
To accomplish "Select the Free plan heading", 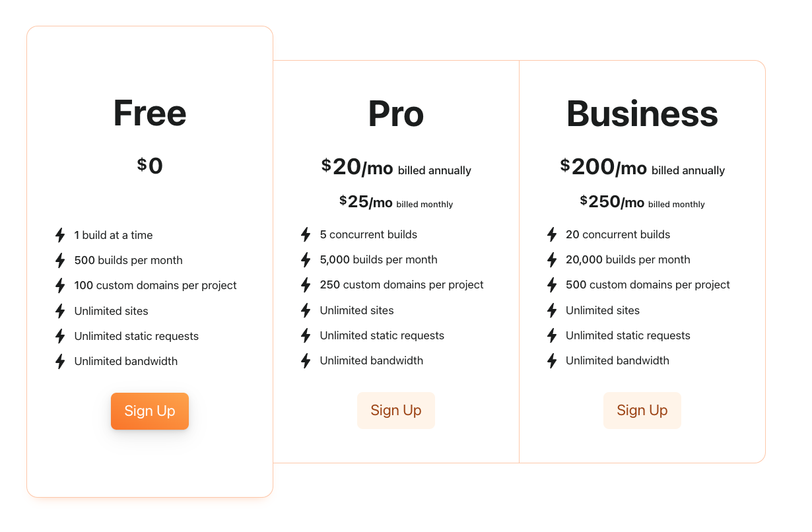I will [x=150, y=114].
